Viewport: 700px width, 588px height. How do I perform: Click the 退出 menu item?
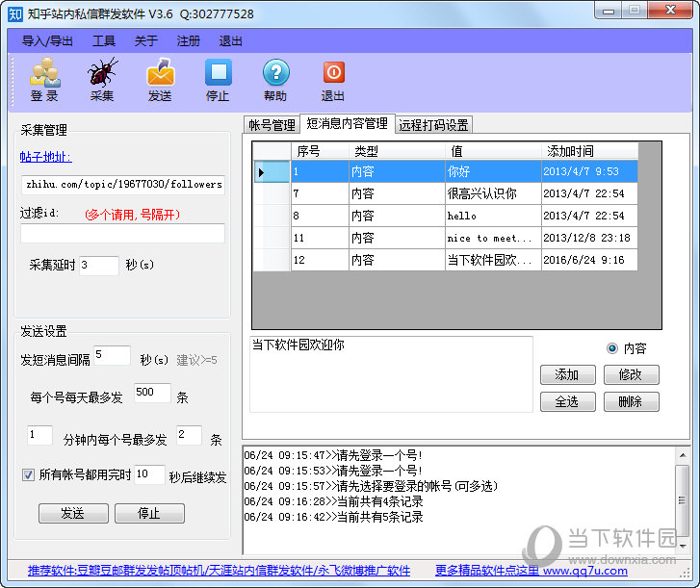pos(230,41)
